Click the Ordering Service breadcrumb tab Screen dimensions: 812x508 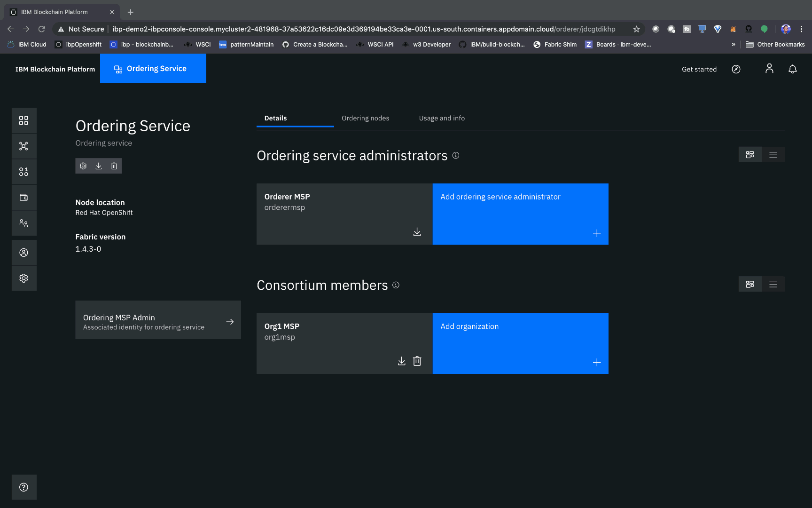tap(153, 69)
